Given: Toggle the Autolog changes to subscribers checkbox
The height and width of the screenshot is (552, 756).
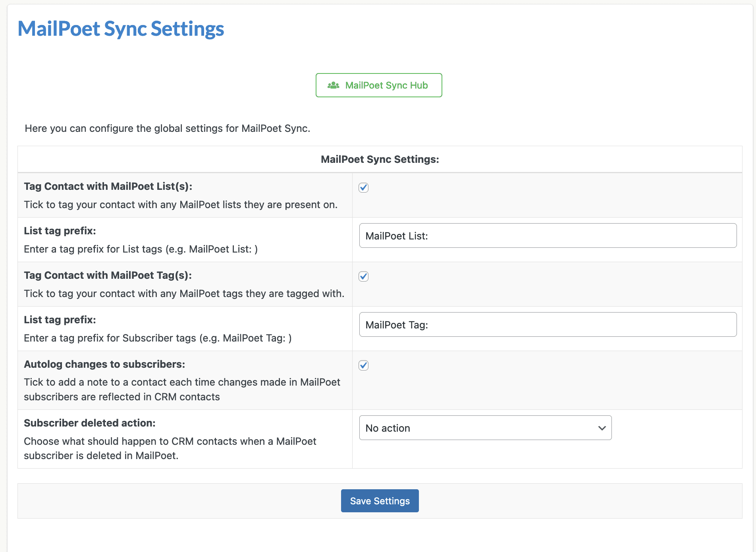Looking at the screenshot, I should tap(363, 365).
